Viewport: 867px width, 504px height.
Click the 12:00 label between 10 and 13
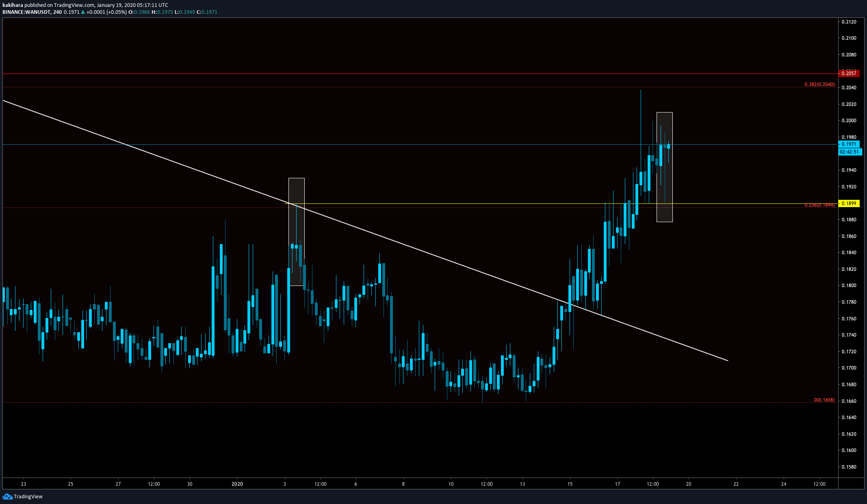[x=487, y=484]
